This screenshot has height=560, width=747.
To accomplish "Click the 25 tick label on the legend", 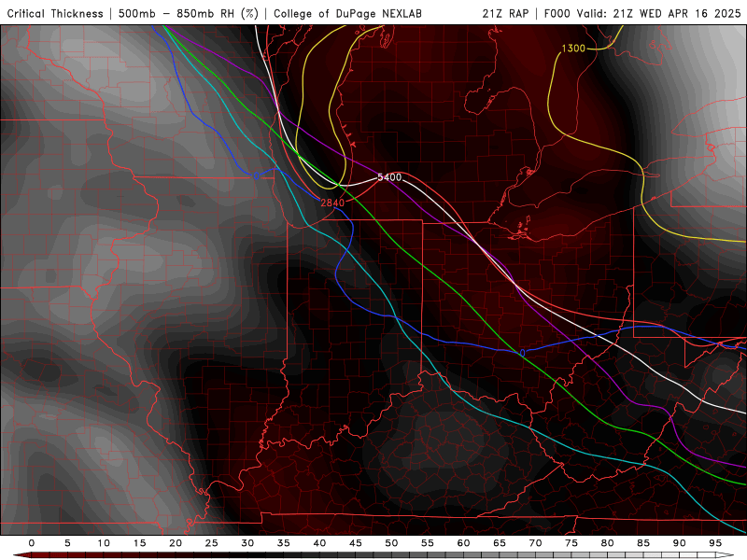I will (212, 543).
